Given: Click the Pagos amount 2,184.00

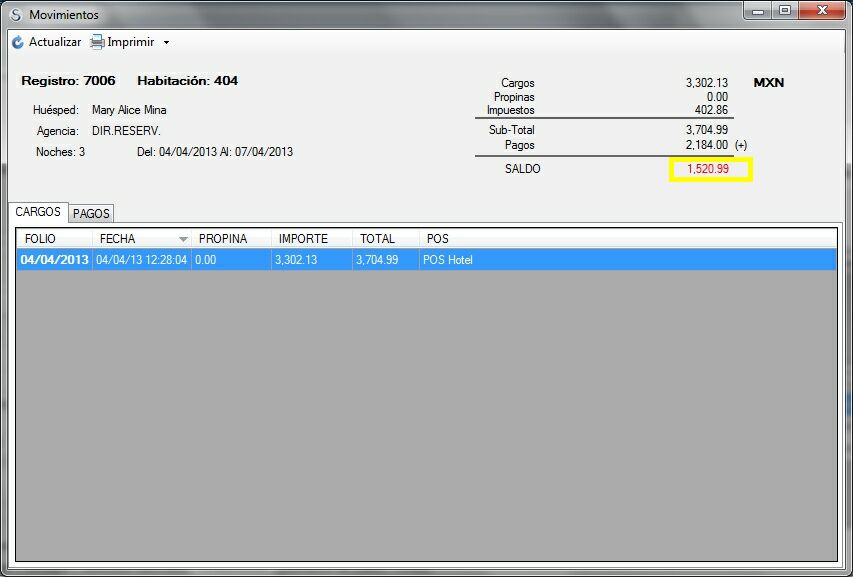Looking at the screenshot, I should [x=707, y=145].
